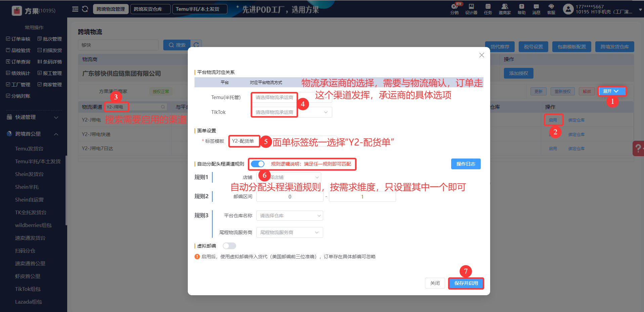This screenshot has width=644, height=312.
Task: Click the 税号设置 button
Action: 533,47
